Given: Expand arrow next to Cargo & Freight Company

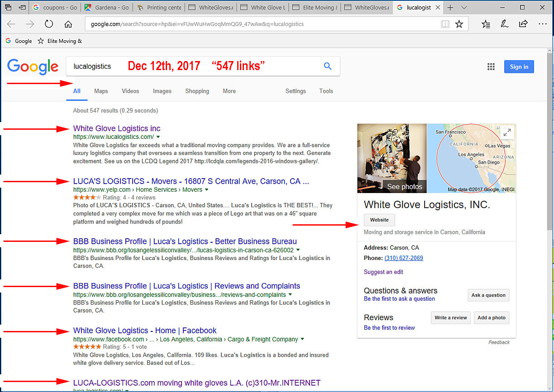Looking at the screenshot, I should 302,339.
